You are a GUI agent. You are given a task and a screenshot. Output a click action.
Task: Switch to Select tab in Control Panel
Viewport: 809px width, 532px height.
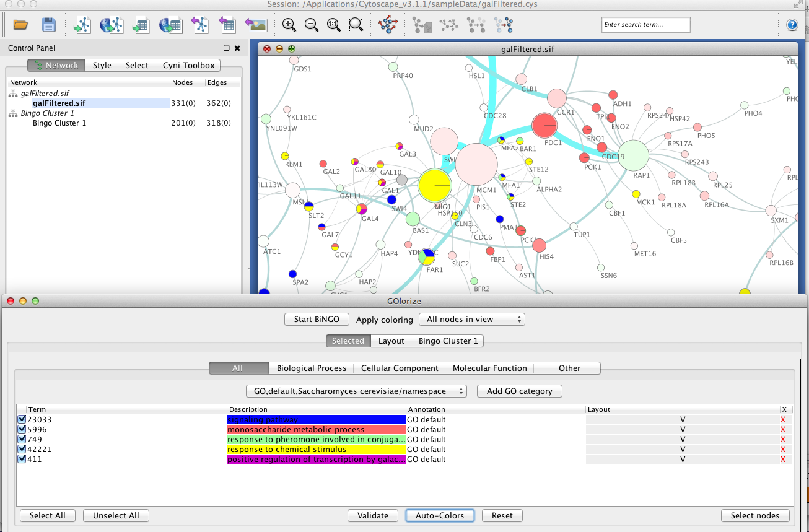[137, 65]
